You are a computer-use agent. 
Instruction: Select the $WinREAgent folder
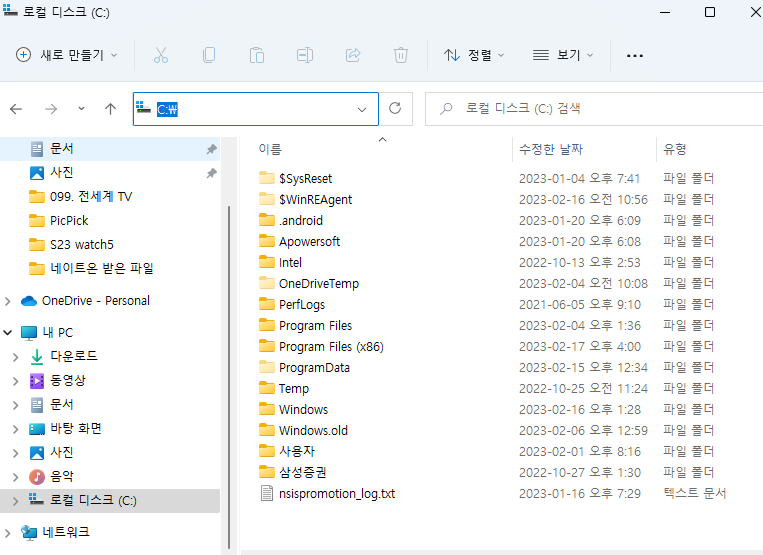306,199
